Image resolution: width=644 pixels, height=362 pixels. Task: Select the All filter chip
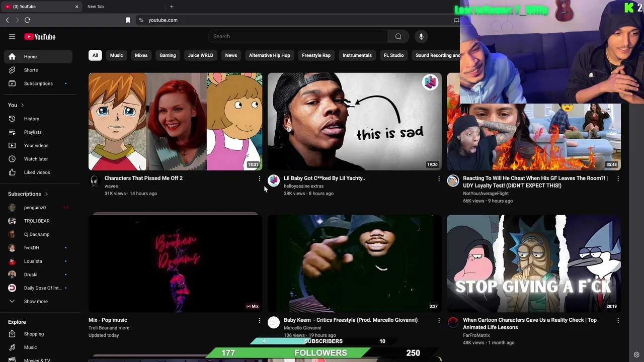pos(95,55)
